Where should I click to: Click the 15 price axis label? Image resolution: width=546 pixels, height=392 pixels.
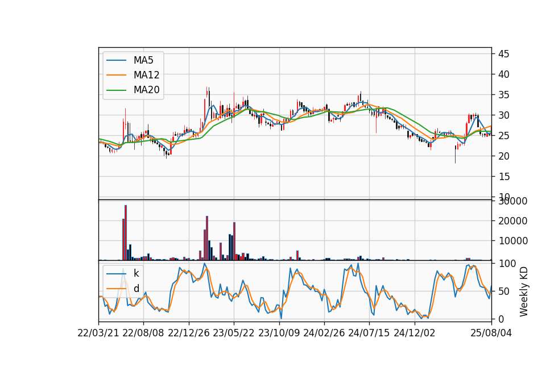tap(503, 177)
